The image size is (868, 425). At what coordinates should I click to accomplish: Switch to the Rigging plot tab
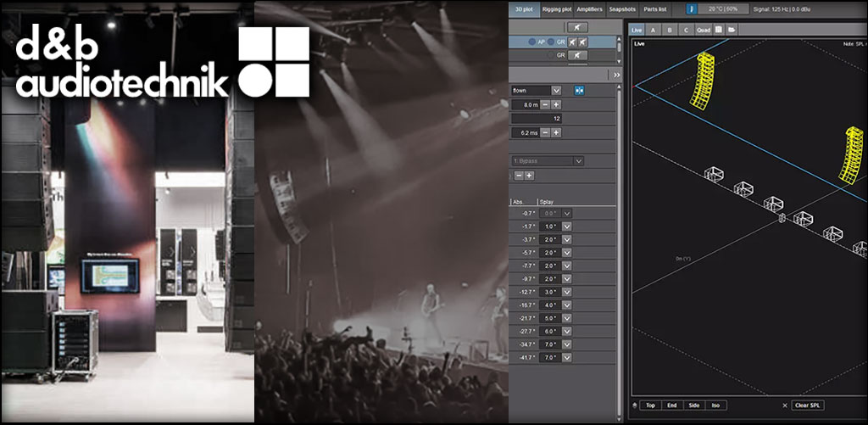pos(557,9)
